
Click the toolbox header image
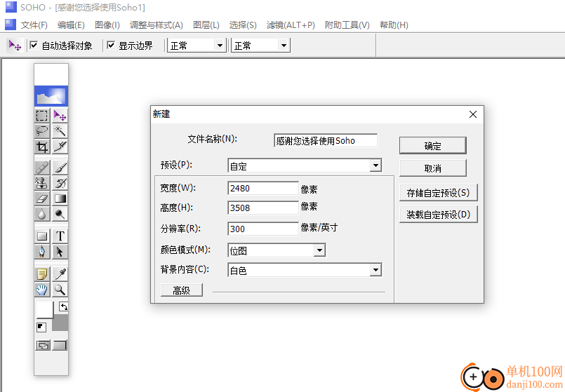tap(51, 96)
